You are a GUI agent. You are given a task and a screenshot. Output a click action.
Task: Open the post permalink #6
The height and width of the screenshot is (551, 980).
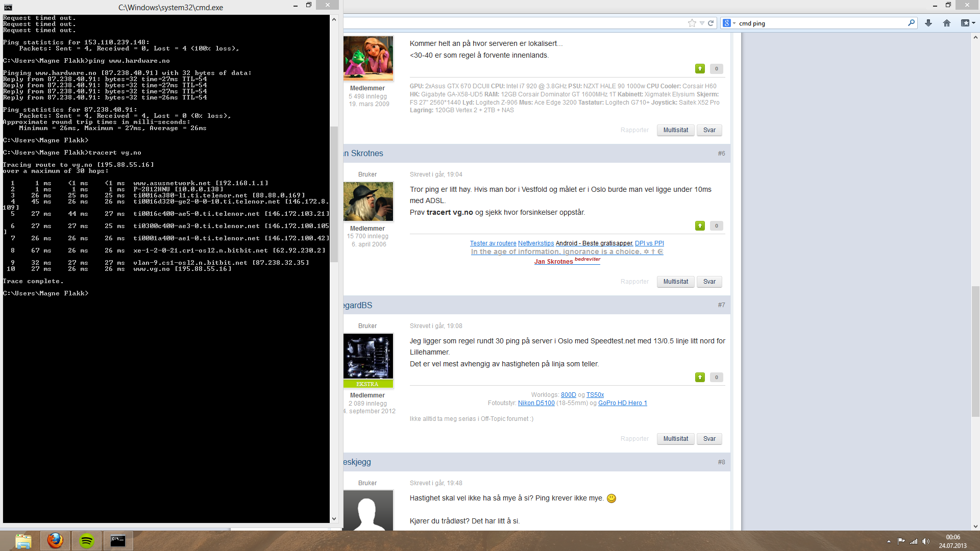[721, 154]
